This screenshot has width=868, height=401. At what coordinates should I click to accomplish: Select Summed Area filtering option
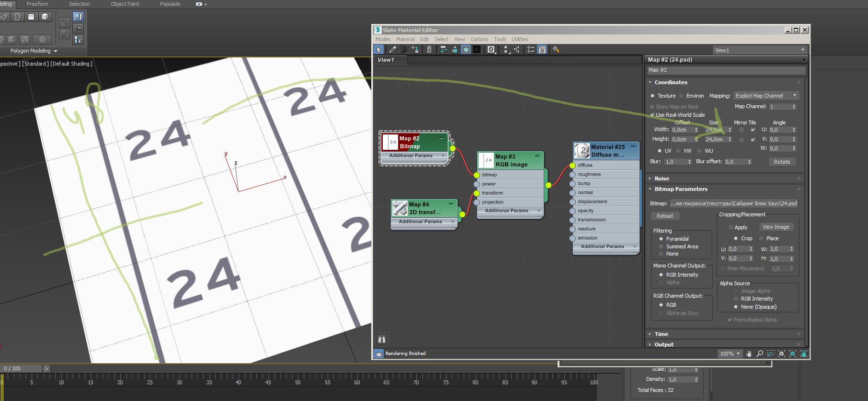pyautogui.click(x=661, y=246)
